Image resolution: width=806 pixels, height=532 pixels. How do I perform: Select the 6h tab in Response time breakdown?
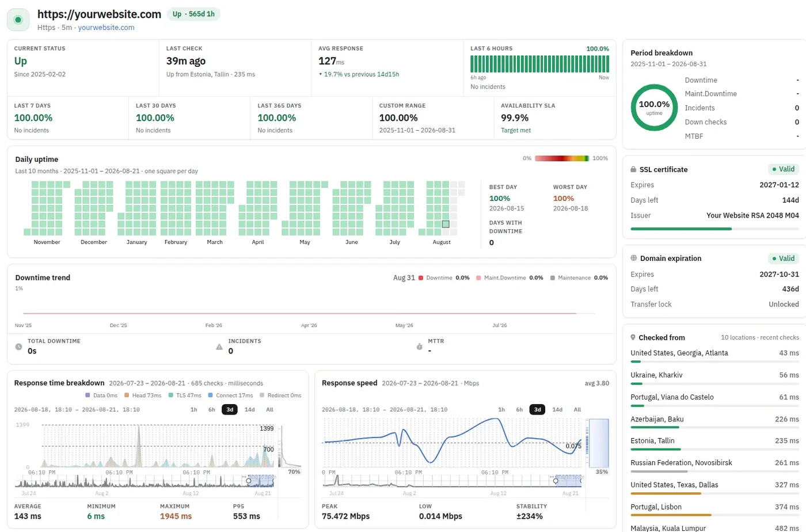click(x=212, y=409)
